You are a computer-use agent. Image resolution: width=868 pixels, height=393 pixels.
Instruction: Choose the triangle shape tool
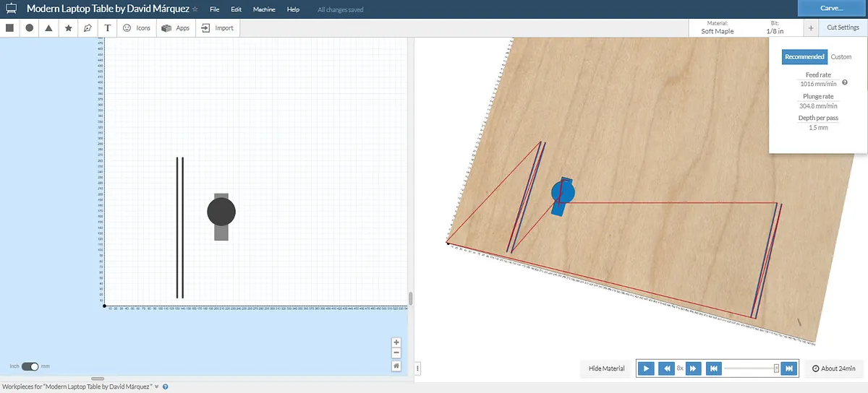pyautogui.click(x=48, y=28)
